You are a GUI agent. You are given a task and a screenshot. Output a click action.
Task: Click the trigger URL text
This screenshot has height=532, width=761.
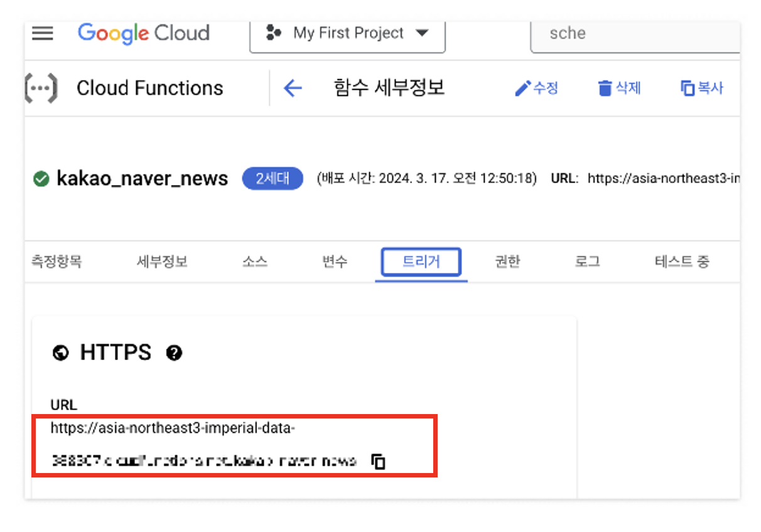[x=204, y=445]
